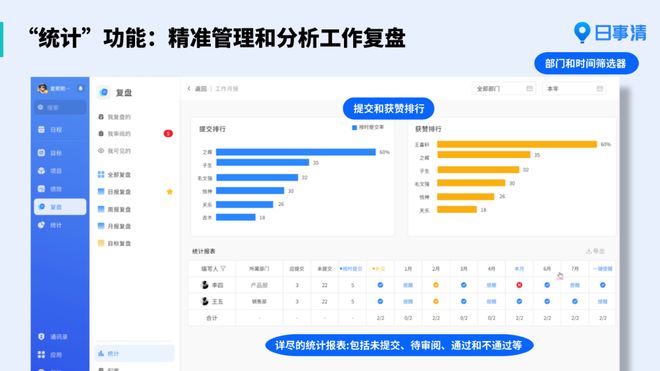Click 李四's red rejected status icon
The image size is (660, 371).
pos(519,285)
